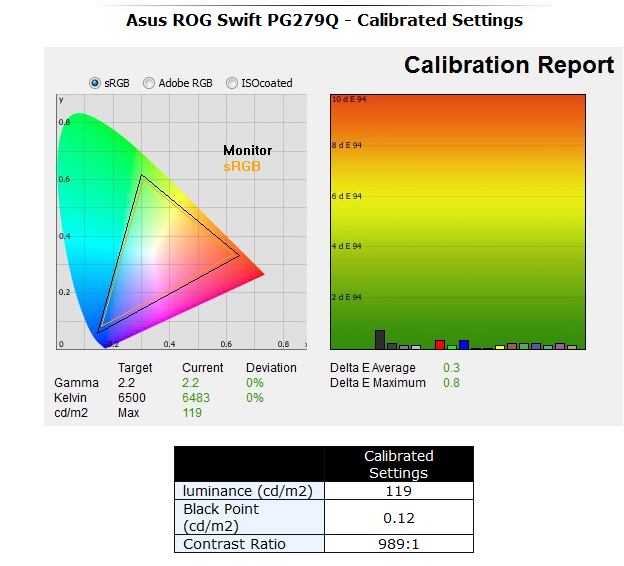Click the 'Gamma' row label
This screenshot has width=624, height=566.
(x=76, y=383)
